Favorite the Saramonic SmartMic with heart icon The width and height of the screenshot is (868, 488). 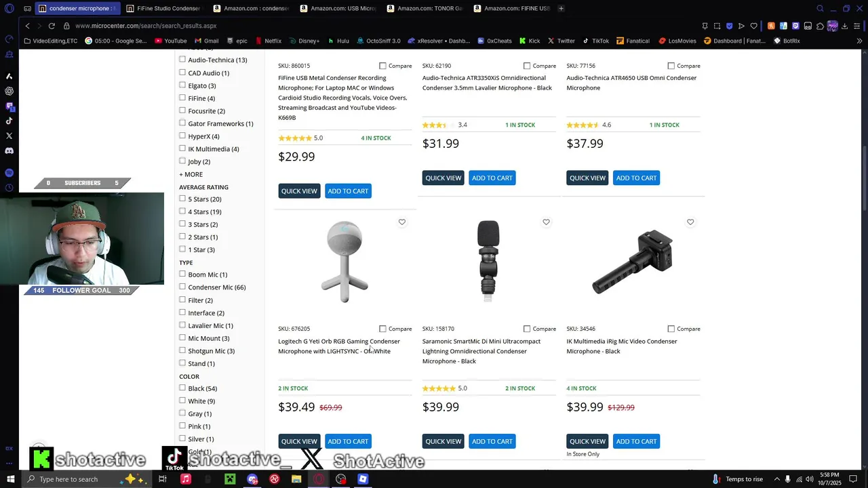click(x=546, y=222)
